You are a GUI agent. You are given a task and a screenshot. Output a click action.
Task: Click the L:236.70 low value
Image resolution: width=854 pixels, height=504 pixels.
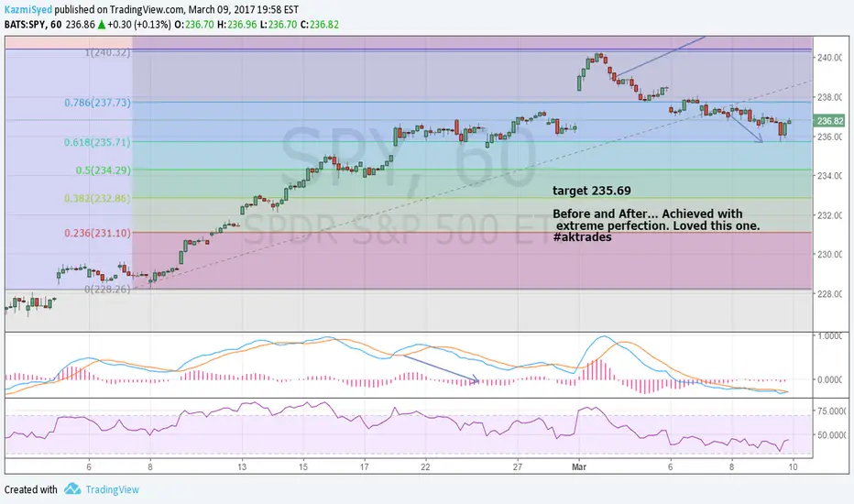[x=279, y=25]
